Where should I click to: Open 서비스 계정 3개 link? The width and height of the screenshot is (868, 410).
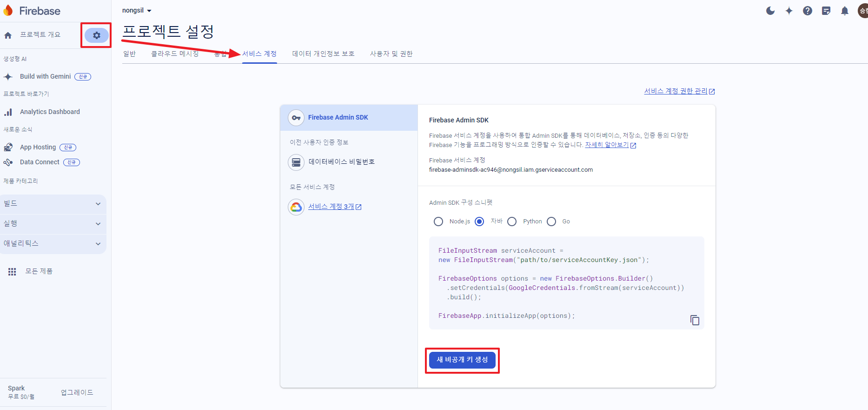pyautogui.click(x=331, y=207)
